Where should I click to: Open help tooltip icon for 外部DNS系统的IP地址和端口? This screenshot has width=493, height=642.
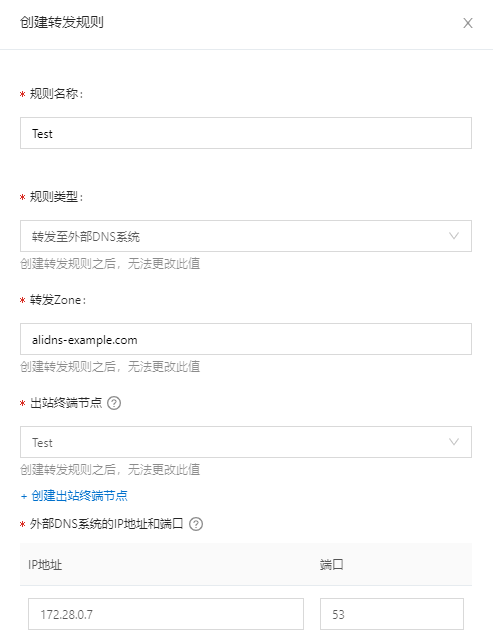(x=196, y=524)
